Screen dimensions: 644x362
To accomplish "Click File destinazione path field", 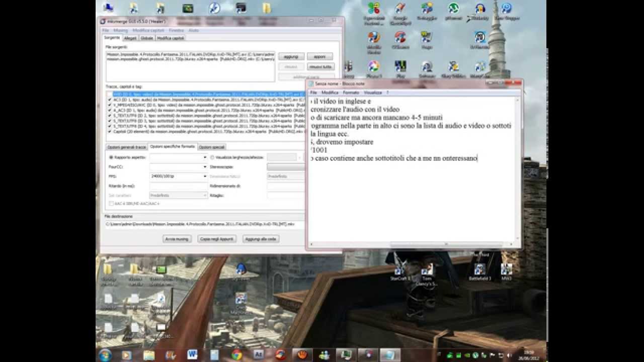I will tap(204, 224).
